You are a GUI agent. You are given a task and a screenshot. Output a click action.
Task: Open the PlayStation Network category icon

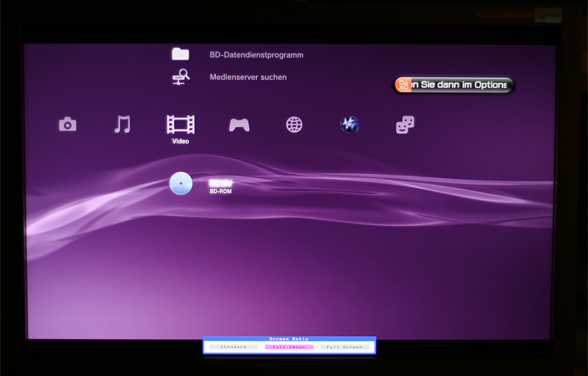pyautogui.click(x=349, y=125)
